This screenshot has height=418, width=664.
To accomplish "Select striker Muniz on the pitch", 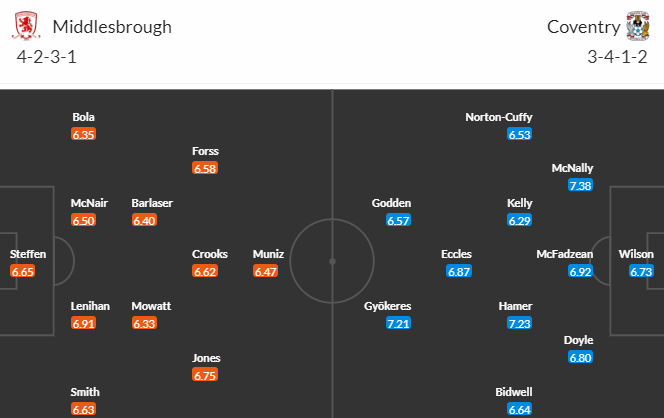I will click(x=268, y=254).
